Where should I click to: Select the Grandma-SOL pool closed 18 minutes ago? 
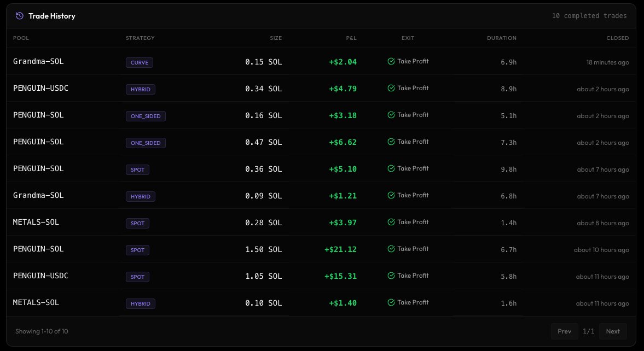click(x=38, y=61)
